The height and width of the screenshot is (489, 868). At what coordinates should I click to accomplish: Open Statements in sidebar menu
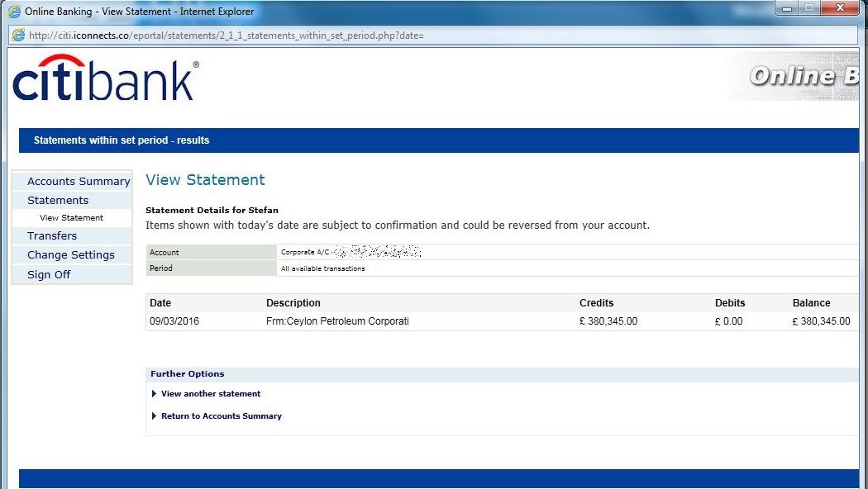(x=58, y=200)
